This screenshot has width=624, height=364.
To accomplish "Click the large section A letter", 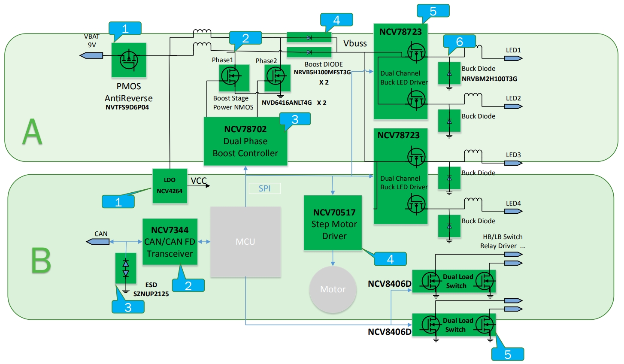I will click(x=32, y=132).
